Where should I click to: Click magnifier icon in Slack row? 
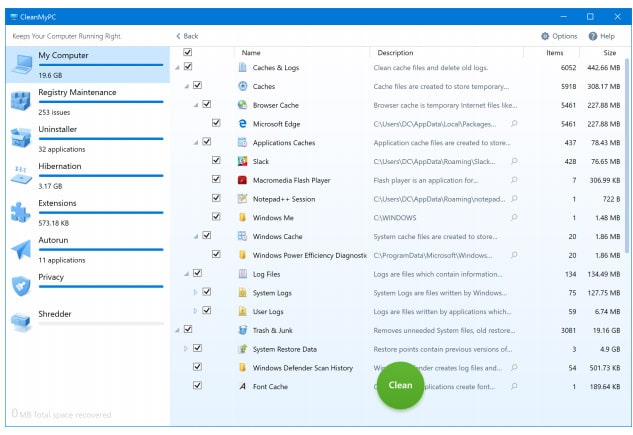514,161
